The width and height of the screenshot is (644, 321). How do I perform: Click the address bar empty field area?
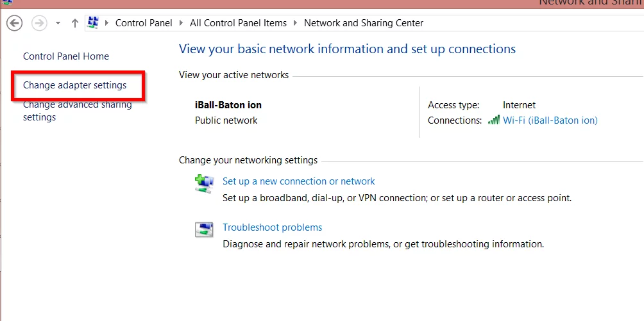pyautogui.click(x=534, y=23)
